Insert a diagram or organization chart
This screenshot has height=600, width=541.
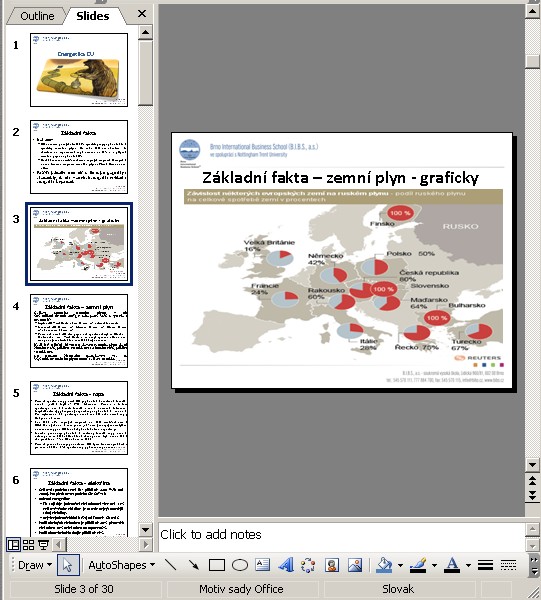[x=308, y=565]
